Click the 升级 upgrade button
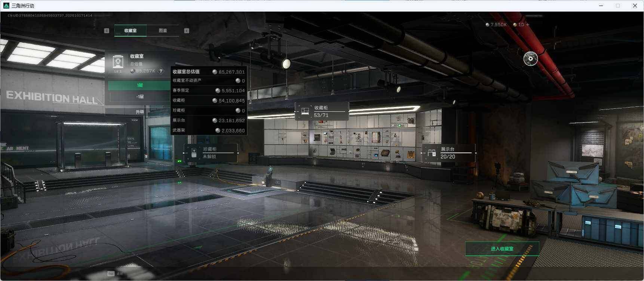The width and height of the screenshot is (644, 281). tap(140, 112)
